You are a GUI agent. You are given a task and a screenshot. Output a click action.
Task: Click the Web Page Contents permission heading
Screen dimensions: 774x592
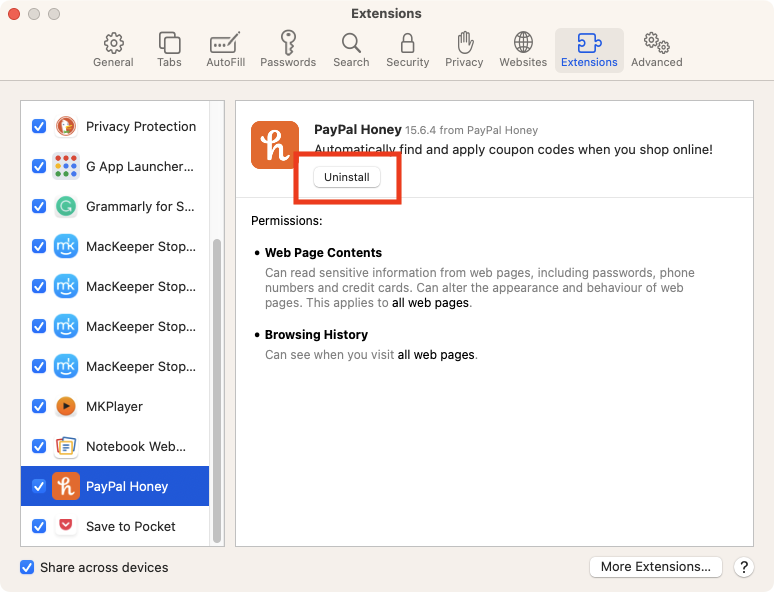tap(323, 252)
